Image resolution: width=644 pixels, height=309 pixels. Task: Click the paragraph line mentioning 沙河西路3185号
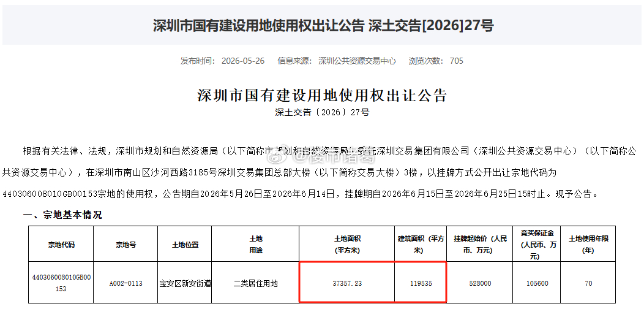[279, 172]
